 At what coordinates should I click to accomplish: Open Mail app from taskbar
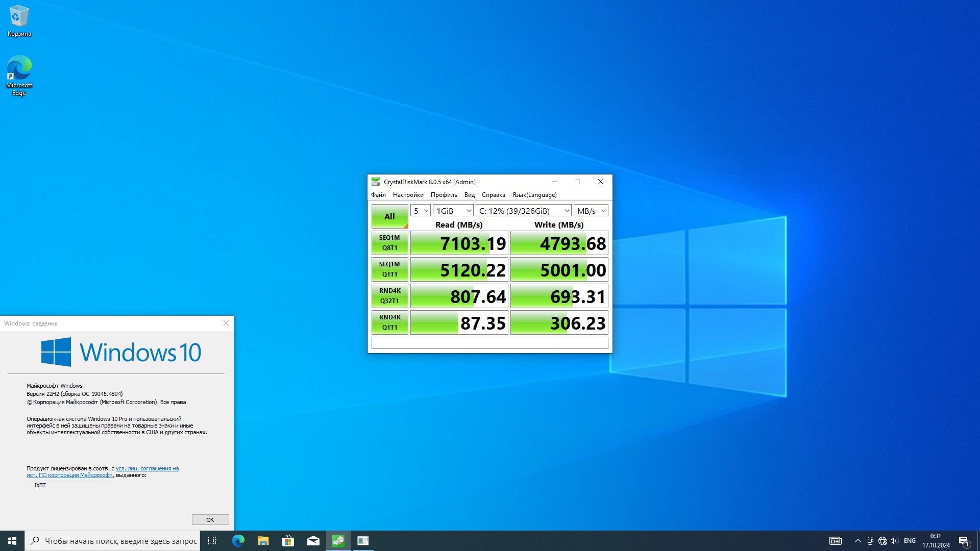pos(313,541)
